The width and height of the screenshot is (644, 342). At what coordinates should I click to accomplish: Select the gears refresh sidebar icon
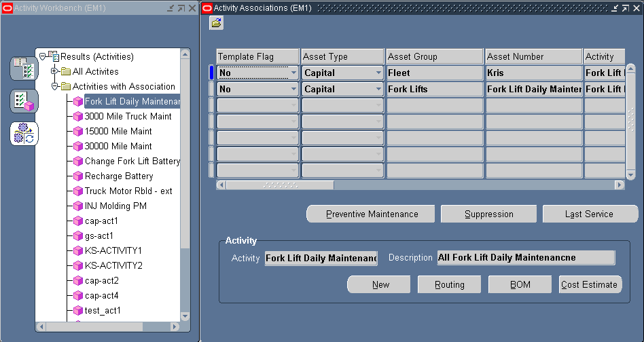pyautogui.click(x=24, y=134)
